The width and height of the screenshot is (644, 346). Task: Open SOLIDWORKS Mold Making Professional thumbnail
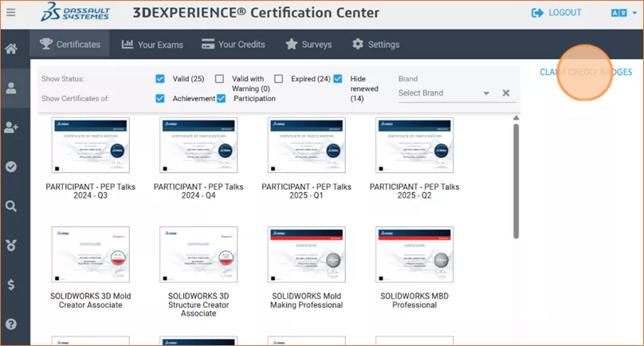tap(306, 254)
